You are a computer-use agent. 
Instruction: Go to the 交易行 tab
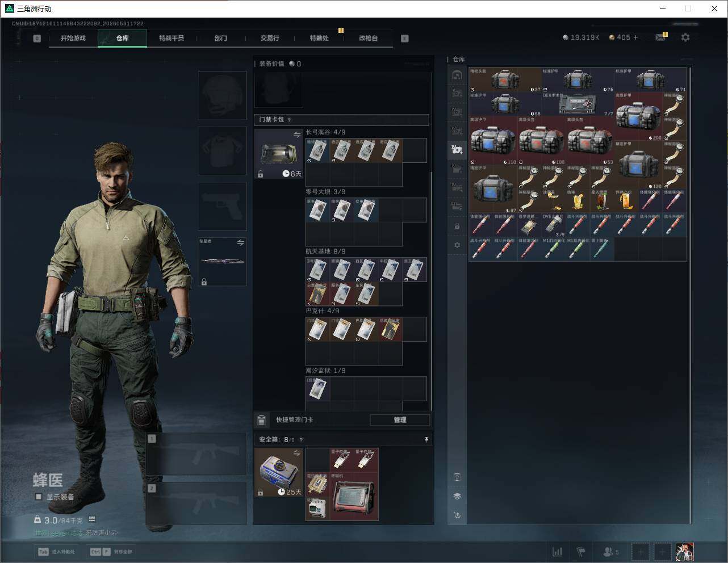click(270, 38)
